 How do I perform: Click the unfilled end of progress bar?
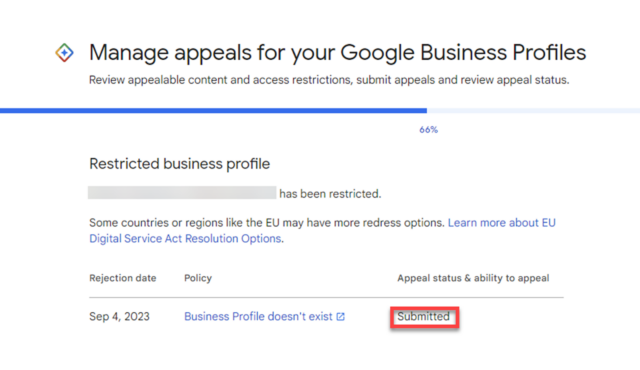(533, 111)
